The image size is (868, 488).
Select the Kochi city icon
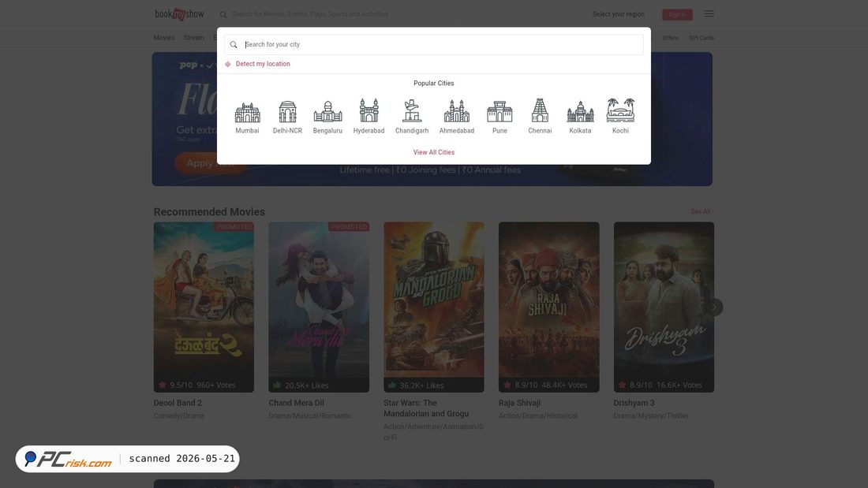[620, 110]
